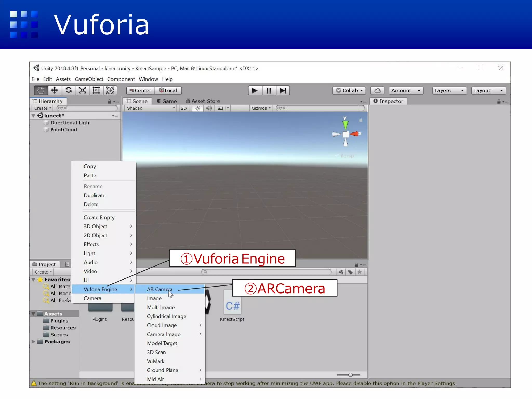Open Ground Plane submenu
The width and height of the screenshot is (532, 399).
170,370
